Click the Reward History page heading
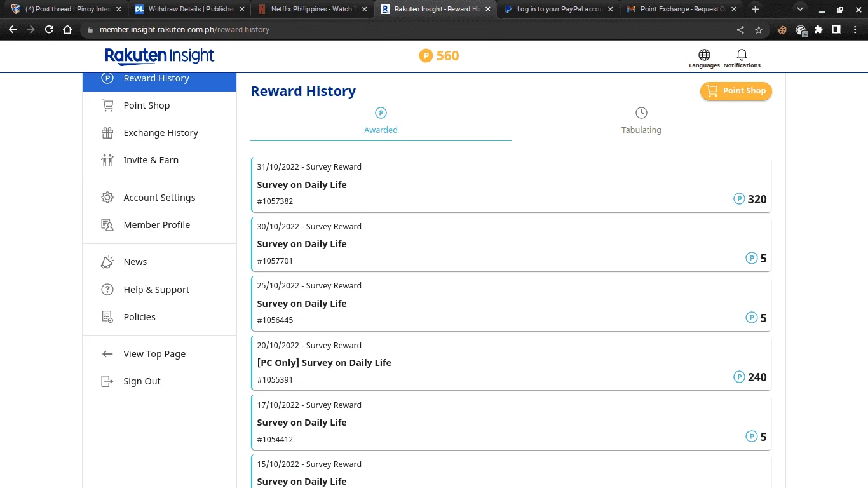The image size is (868, 488). tap(303, 91)
